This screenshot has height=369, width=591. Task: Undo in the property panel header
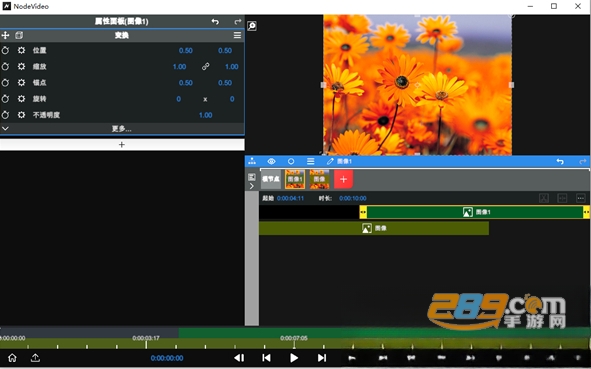(215, 21)
